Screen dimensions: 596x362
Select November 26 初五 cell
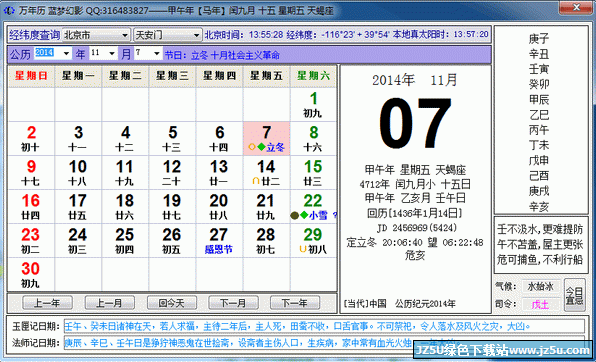(x=172, y=241)
